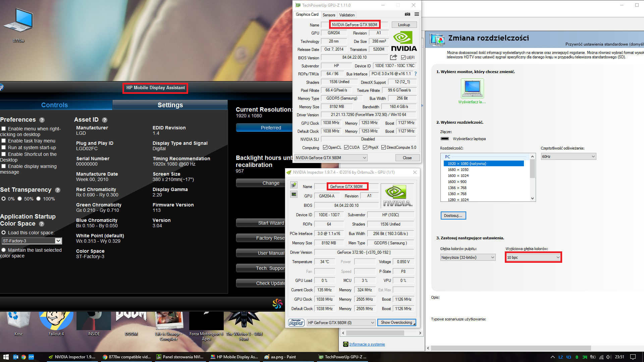The width and height of the screenshot is (644, 362).
Task: Click the Show Overclocking button
Action: click(396, 322)
